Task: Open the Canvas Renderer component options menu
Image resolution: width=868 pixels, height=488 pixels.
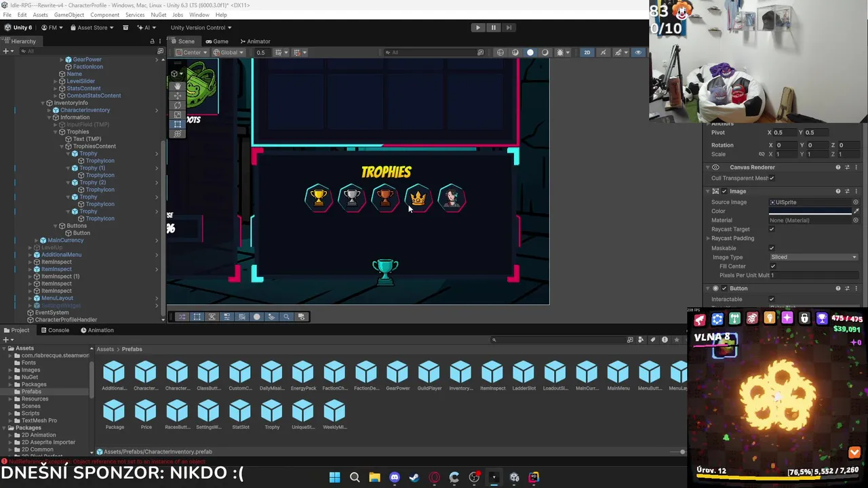Action: [x=856, y=167]
